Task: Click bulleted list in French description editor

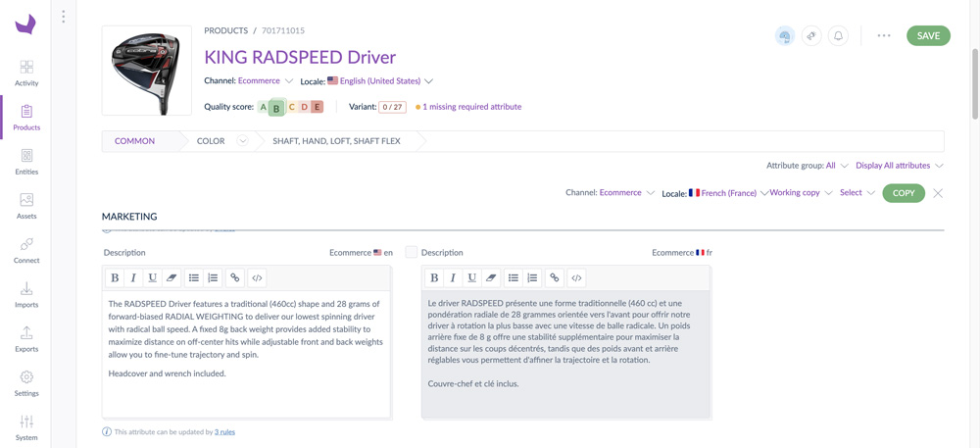Action: click(x=514, y=277)
